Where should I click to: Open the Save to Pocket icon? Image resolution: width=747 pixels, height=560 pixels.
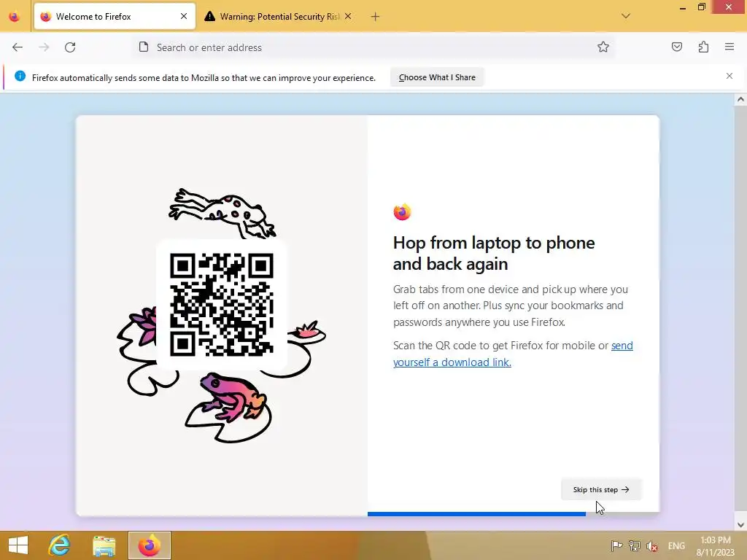[x=677, y=47]
